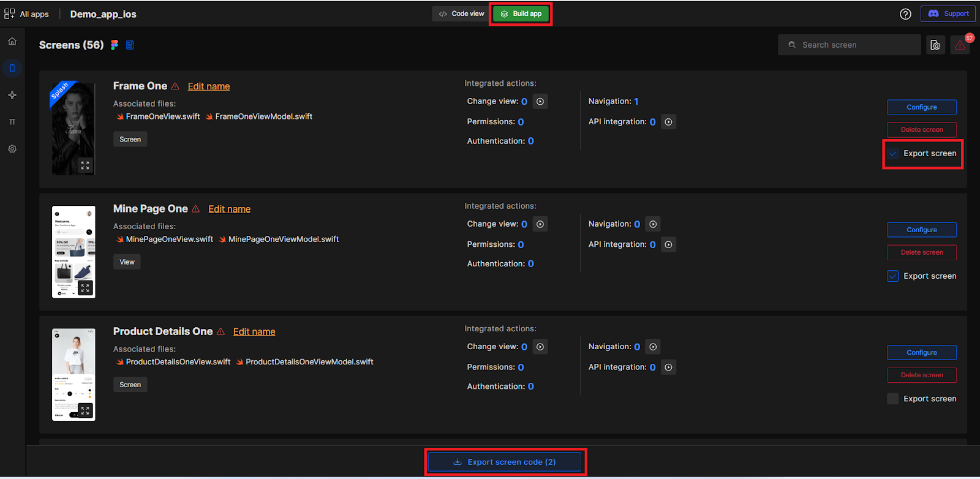The width and height of the screenshot is (980, 479).
Task: Click the blue document icon beside Screens
Action: 130,45
